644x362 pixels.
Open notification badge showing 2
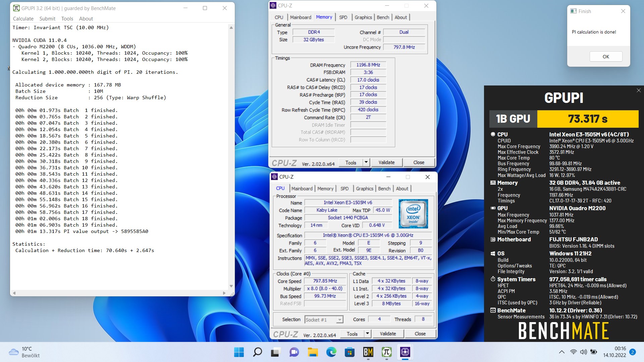[x=632, y=352]
